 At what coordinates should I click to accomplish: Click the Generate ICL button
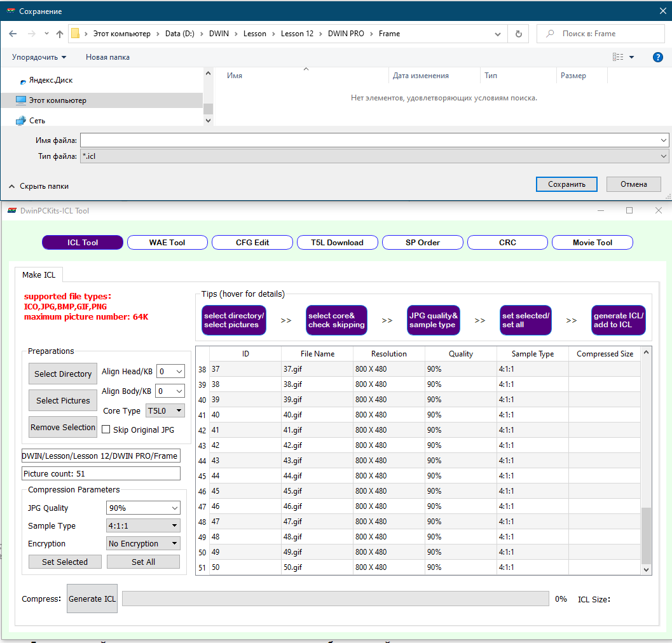click(x=92, y=599)
